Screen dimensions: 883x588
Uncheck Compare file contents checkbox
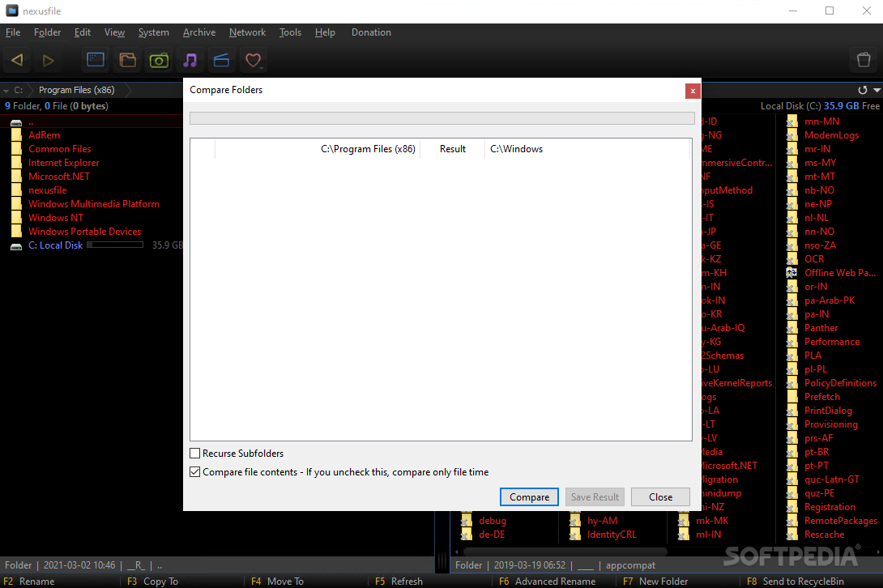[195, 472]
